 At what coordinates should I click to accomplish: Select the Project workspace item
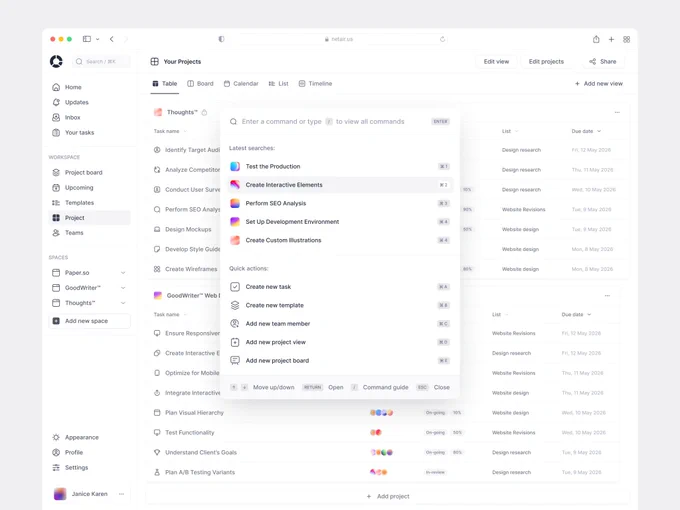click(x=89, y=218)
